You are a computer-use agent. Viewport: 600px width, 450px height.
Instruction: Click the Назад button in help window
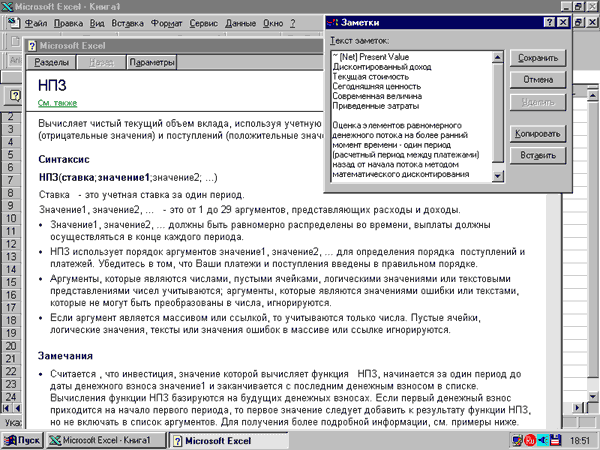tap(101, 62)
